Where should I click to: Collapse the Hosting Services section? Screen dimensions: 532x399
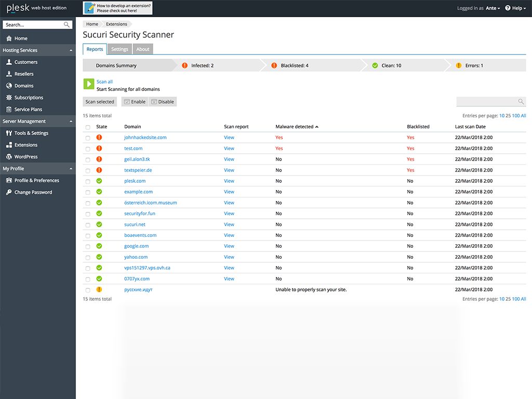pos(71,50)
